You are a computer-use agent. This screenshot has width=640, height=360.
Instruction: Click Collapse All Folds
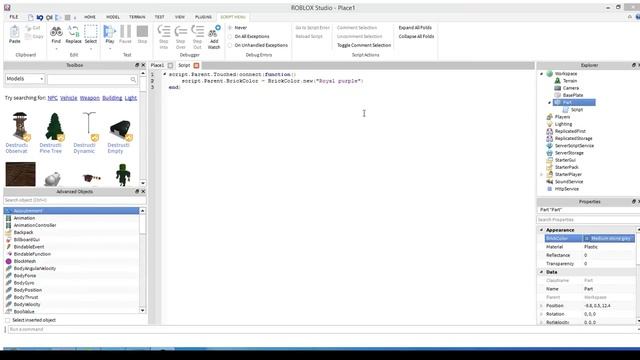(416, 36)
